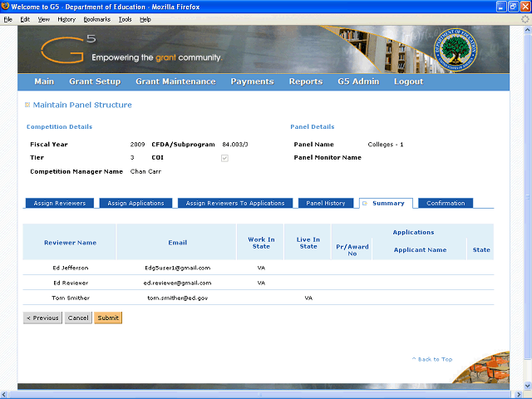Open the History menu
The height and width of the screenshot is (399, 532).
pos(66,19)
